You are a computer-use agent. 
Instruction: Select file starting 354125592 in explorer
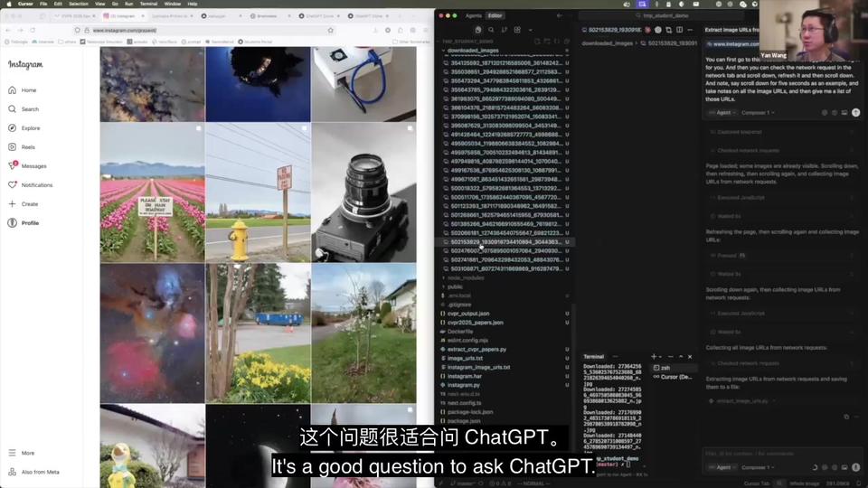coord(505,63)
